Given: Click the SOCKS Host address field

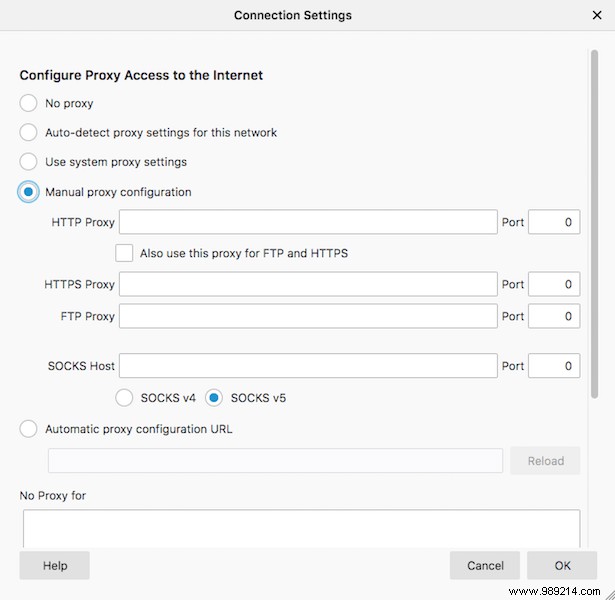Looking at the screenshot, I should (308, 366).
